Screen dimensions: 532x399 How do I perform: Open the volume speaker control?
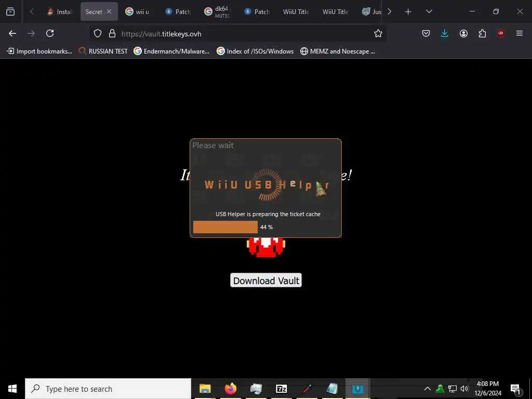pos(464,389)
